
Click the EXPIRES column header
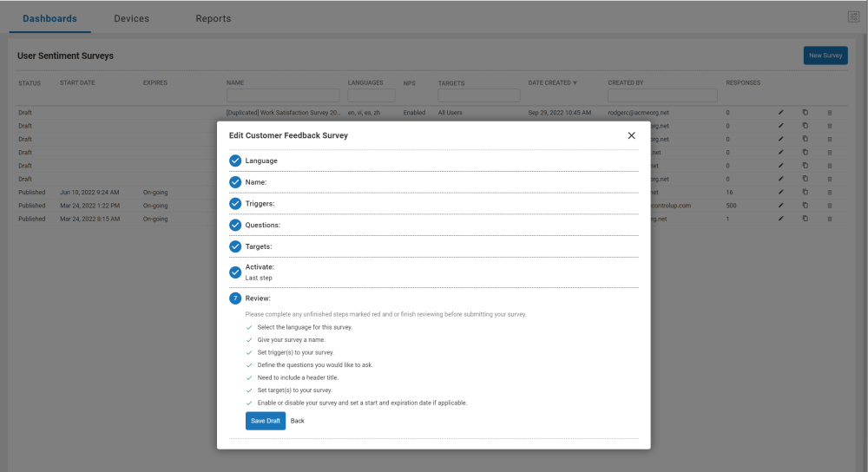[x=155, y=82]
